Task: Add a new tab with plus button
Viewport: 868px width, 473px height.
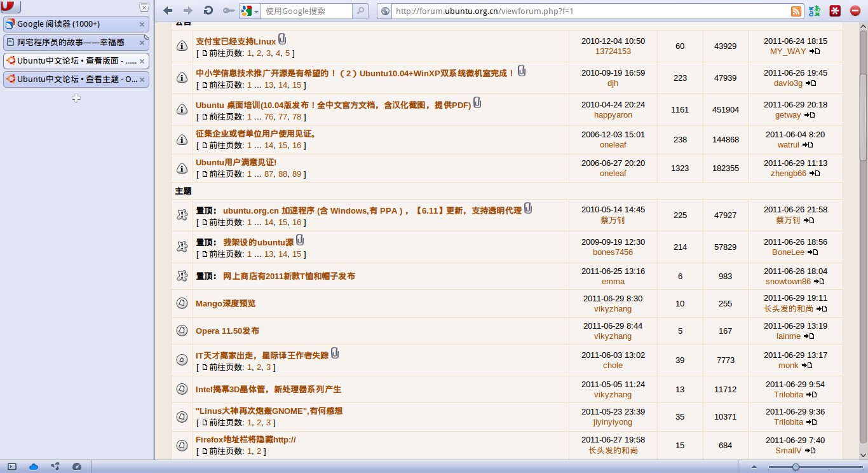Action: [x=76, y=98]
